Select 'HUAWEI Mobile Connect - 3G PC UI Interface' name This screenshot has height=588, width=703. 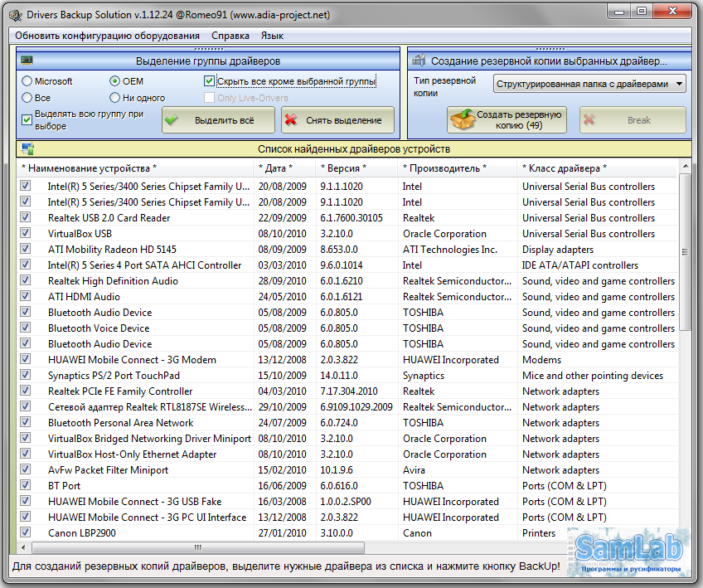(147, 517)
